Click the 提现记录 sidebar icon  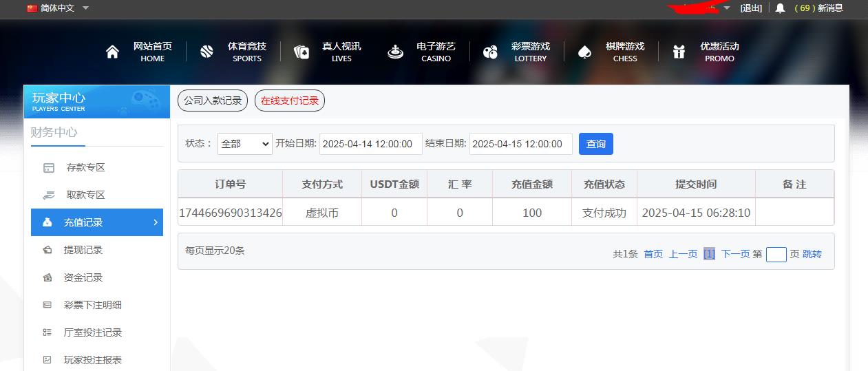(x=47, y=250)
